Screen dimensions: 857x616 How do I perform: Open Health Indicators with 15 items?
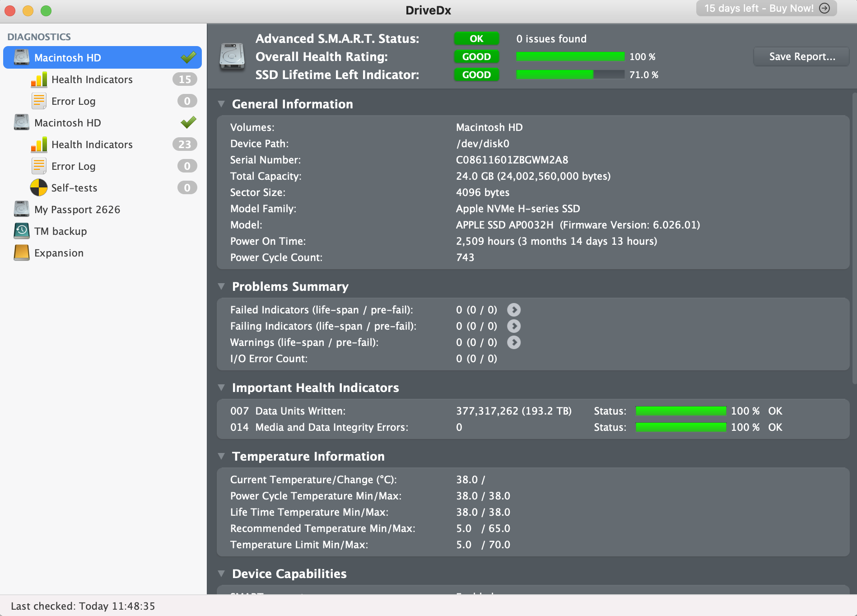[x=102, y=79]
